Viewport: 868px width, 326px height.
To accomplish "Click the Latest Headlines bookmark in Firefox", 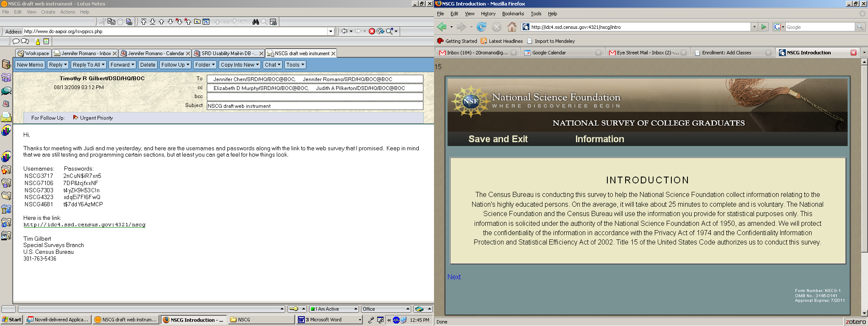I will click(x=502, y=41).
